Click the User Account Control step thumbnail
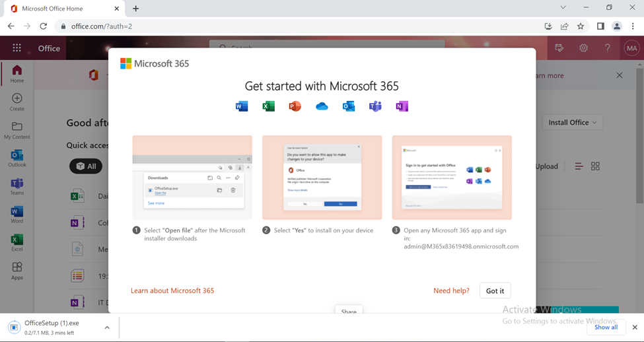The height and width of the screenshot is (342, 644). [322, 178]
